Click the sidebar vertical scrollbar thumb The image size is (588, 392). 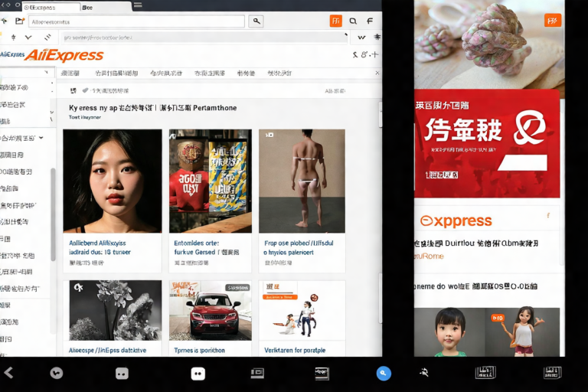(53, 214)
